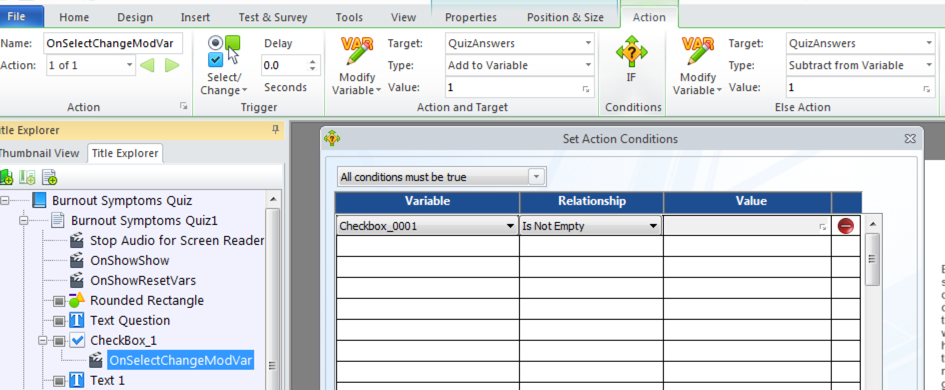Go to next action green arrow
The width and height of the screenshot is (945, 390).
click(173, 65)
